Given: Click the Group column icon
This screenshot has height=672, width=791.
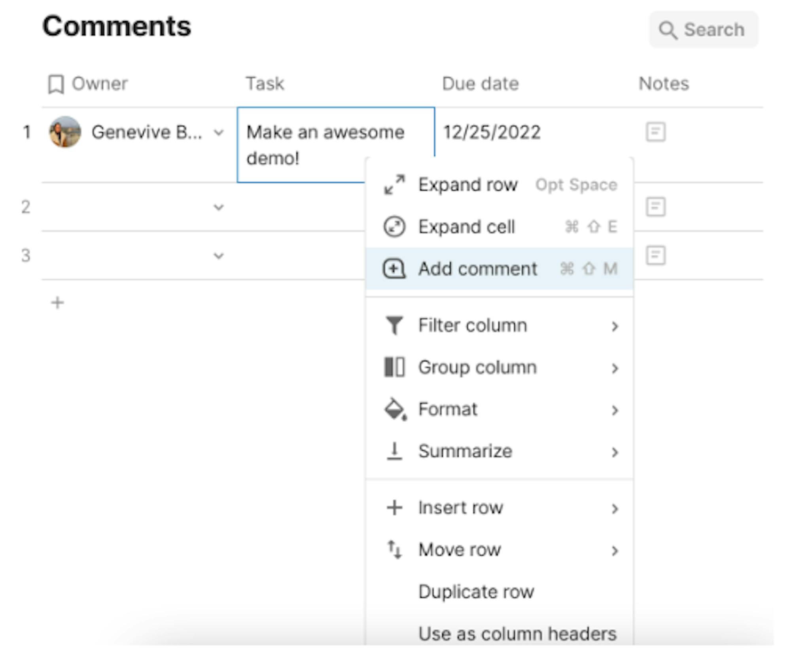Looking at the screenshot, I should (x=394, y=367).
